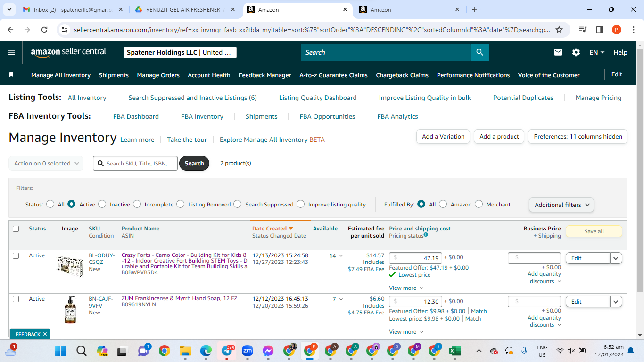
Task: Open the Chrome profile avatar
Action: pyautogui.click(x=617, y=30)
